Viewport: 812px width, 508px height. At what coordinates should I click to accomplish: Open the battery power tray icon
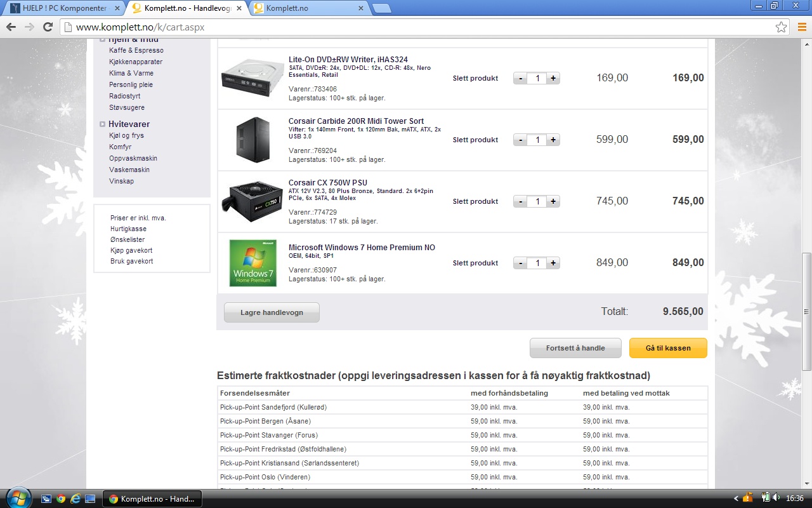coord(766,498)
